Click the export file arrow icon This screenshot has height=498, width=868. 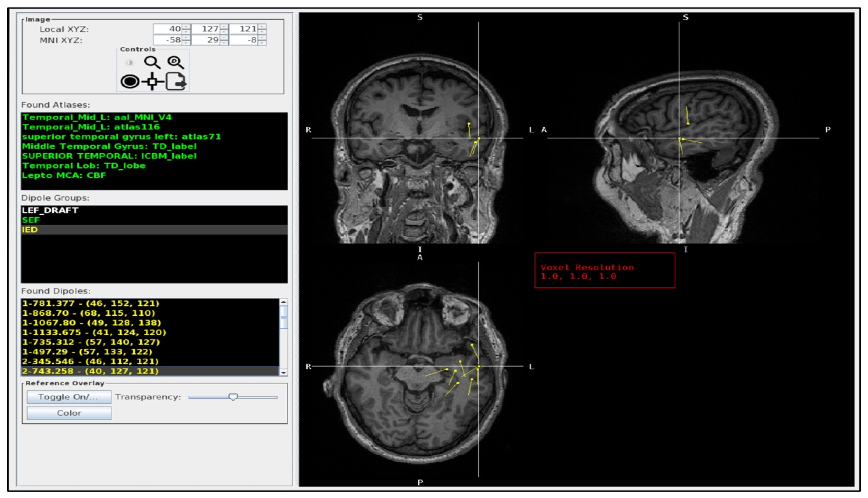176,82
